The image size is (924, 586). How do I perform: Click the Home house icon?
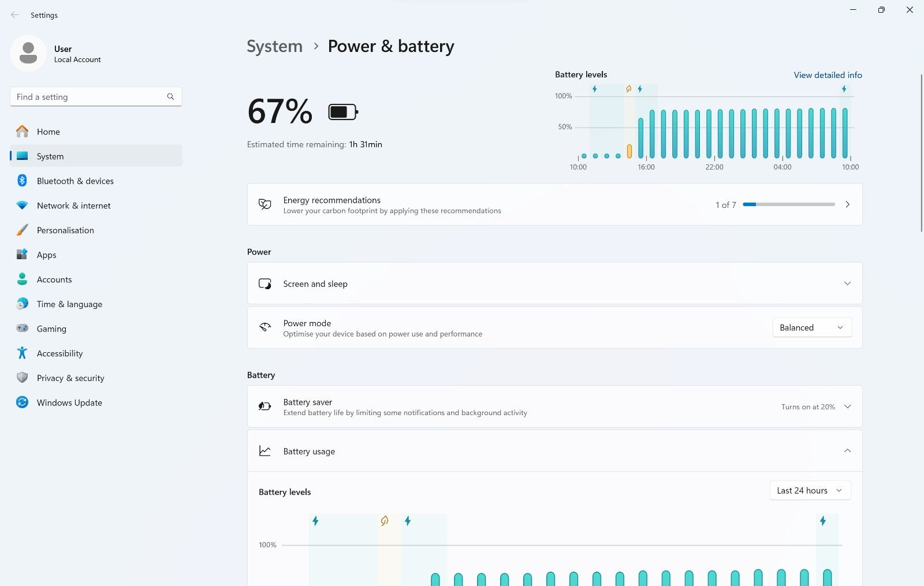(x=22, y=132)
